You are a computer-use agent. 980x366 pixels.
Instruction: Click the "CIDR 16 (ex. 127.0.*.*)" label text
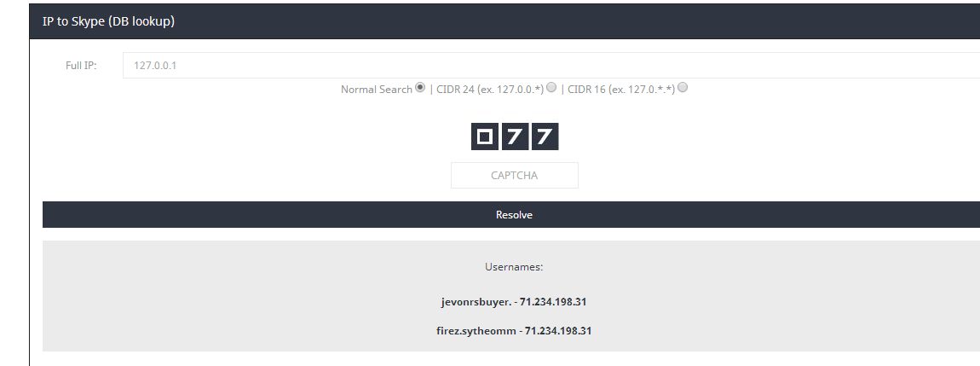click(621, 90)
